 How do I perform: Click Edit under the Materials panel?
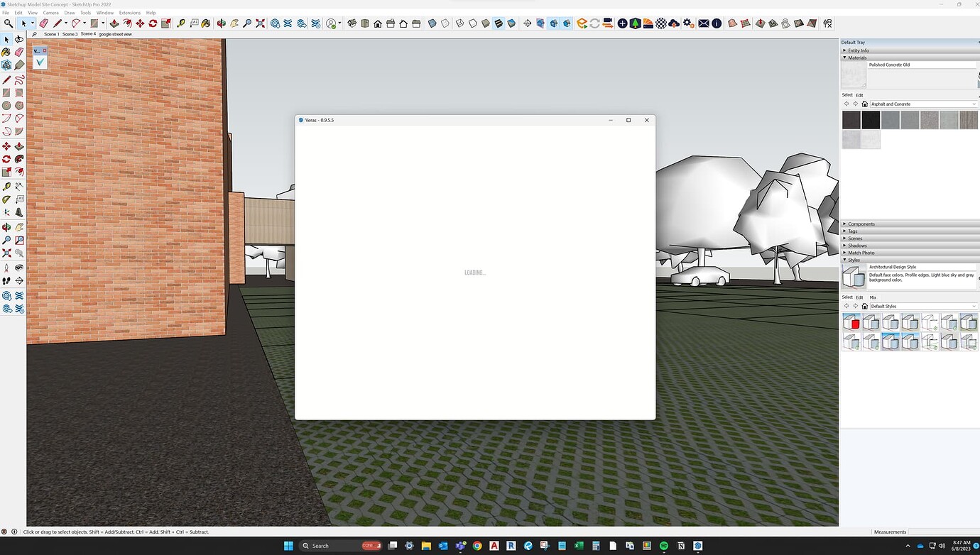(859, 94)
